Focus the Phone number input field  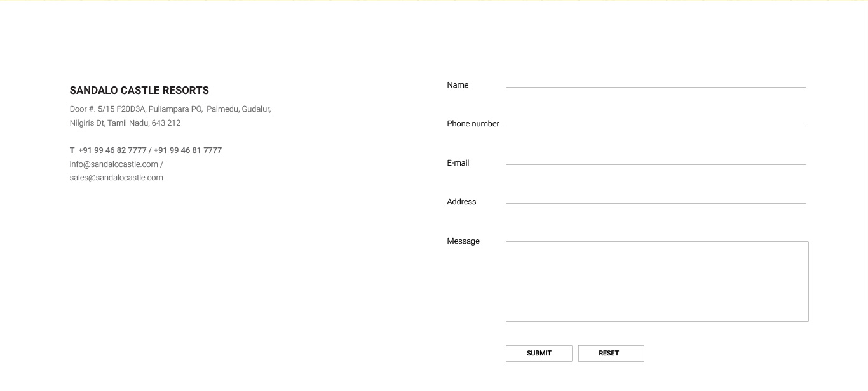pyautogui.click(x=656, y=119)
